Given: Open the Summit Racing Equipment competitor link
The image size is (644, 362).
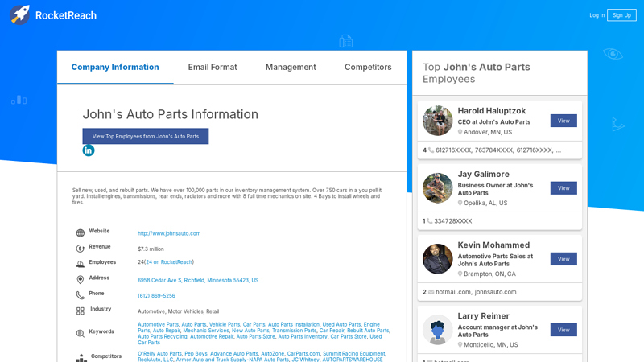Looking at the screenshot, I should pyautogui.click(x=353, y=354).
